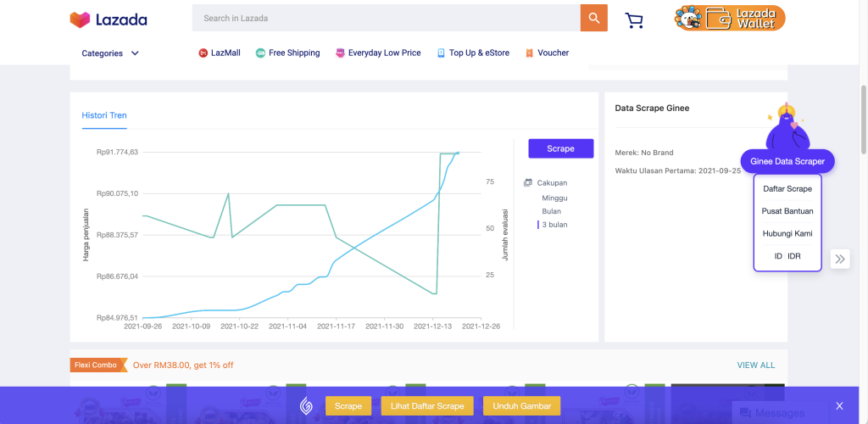Switch to the Histori Tren tab
Image resolution: width=868 pixels, height=424 pixels.
(104, 115)
